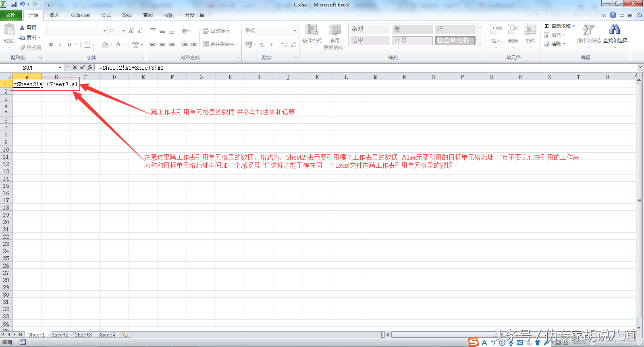Switch to the Review tab (审阅)
This screenshot has height=347, width=644.
(x=148, y=15)
